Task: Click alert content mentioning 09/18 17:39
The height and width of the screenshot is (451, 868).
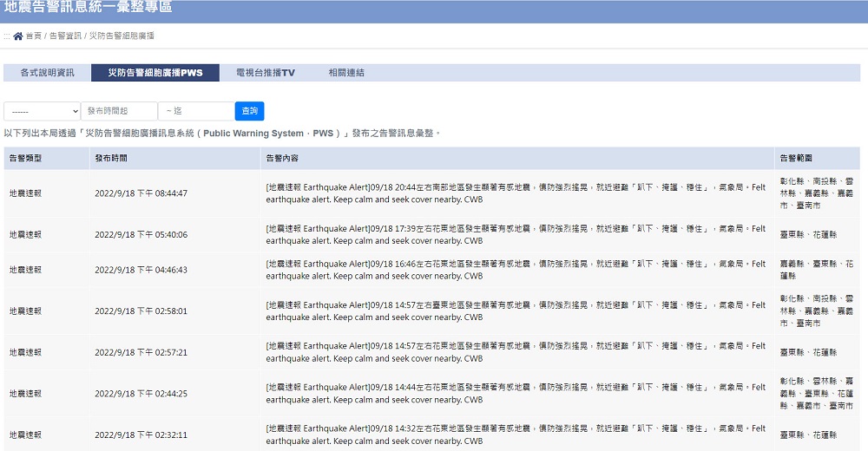Action: point(516,235)
